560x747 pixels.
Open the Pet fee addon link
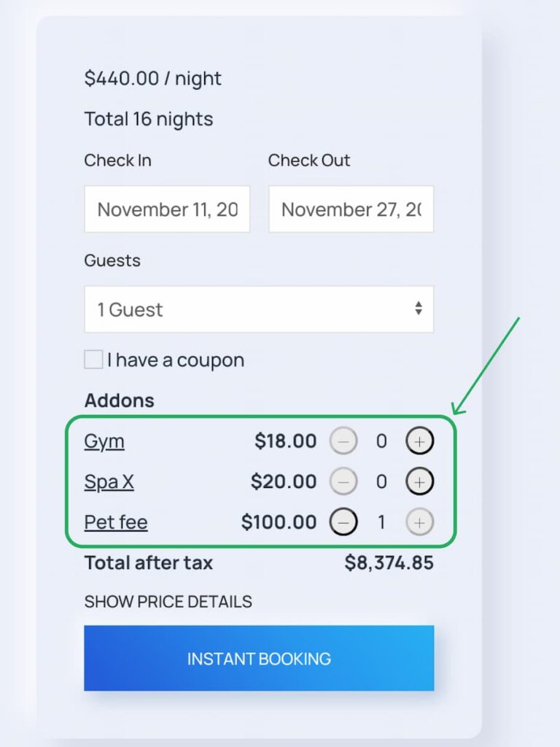click(116, 522)
